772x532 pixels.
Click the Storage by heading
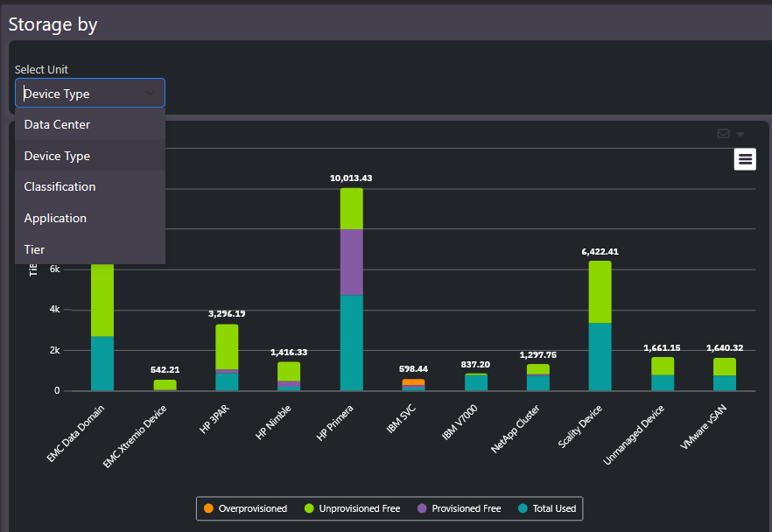pos(53,24)
